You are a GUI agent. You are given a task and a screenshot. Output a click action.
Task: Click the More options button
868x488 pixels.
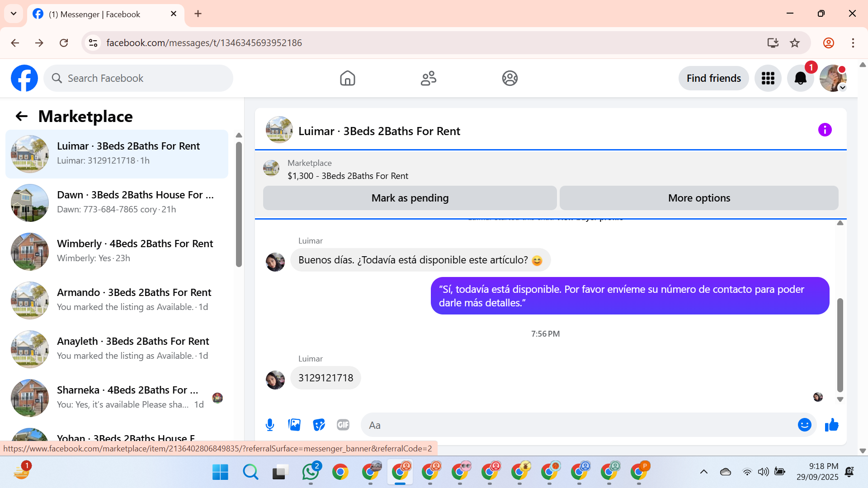coord(699,198)
